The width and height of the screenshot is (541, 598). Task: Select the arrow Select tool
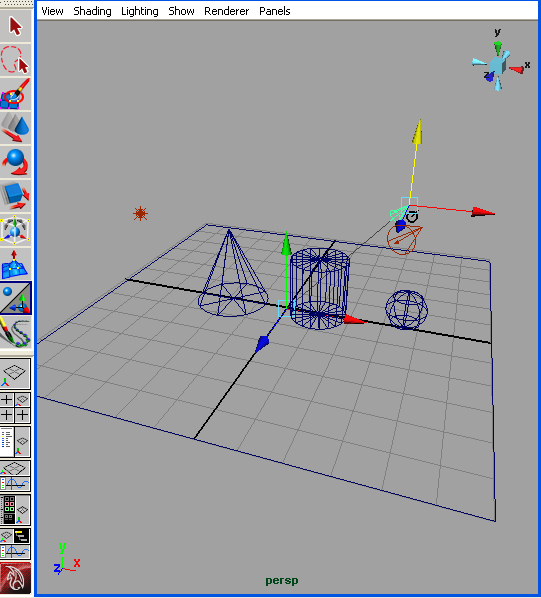(15, 26)
